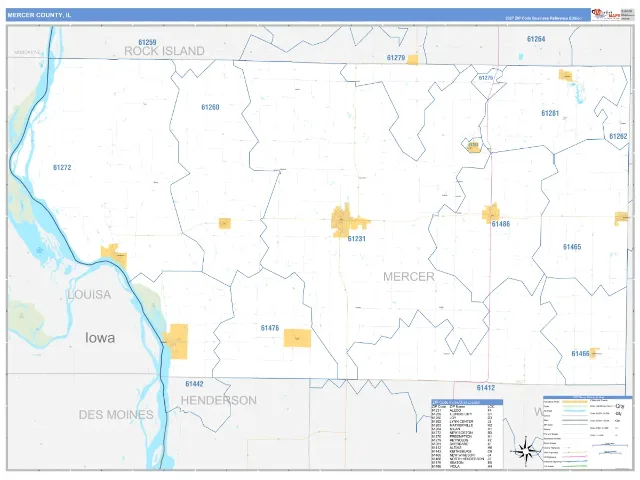The image size is (640, 480).
Task: Click the 61466 ZIP code label
Action: coord(580,353)
